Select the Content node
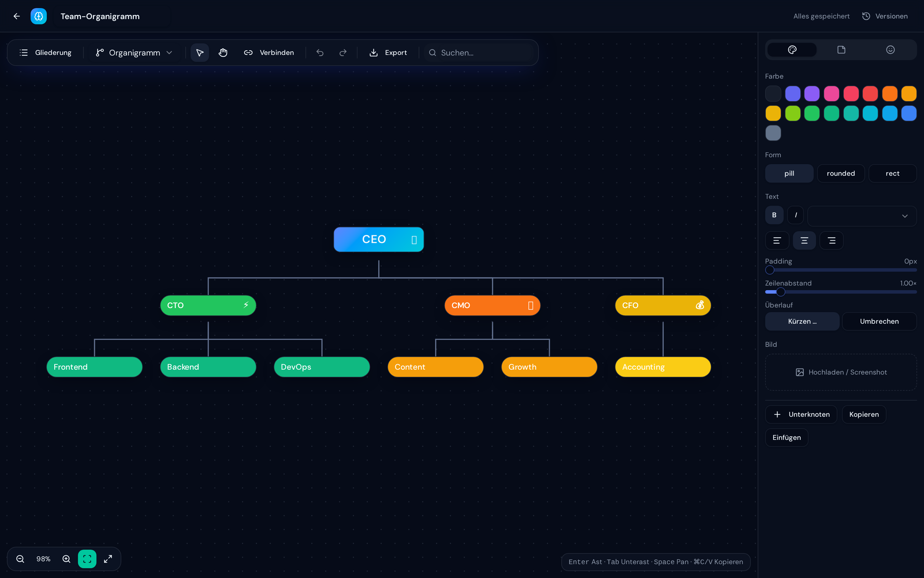Screen dimensions: 924x578 435,367
